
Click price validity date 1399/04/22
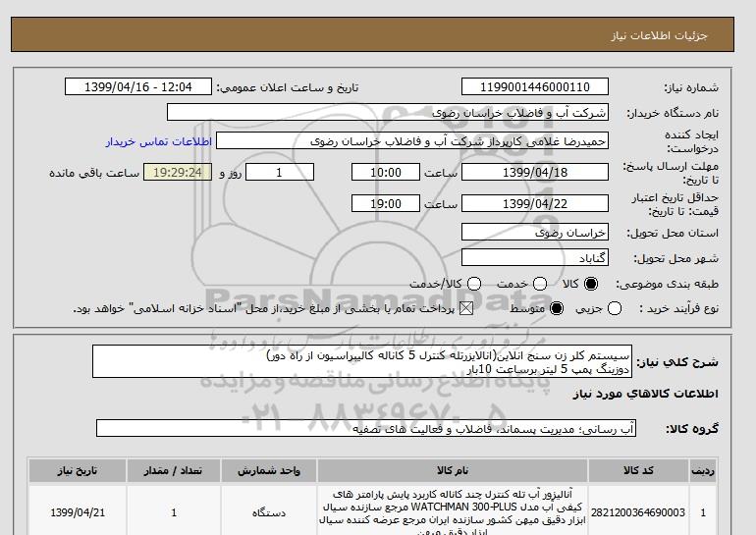[x=535, y=203]
